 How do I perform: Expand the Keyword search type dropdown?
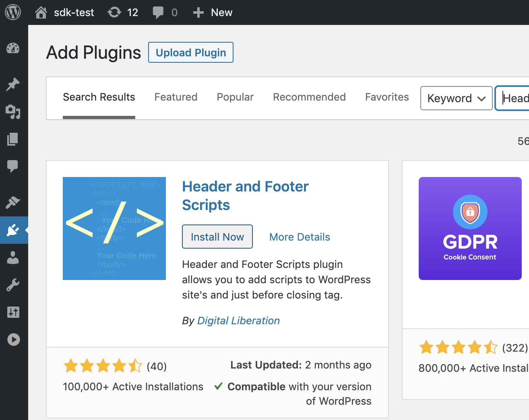click(456, 98)
